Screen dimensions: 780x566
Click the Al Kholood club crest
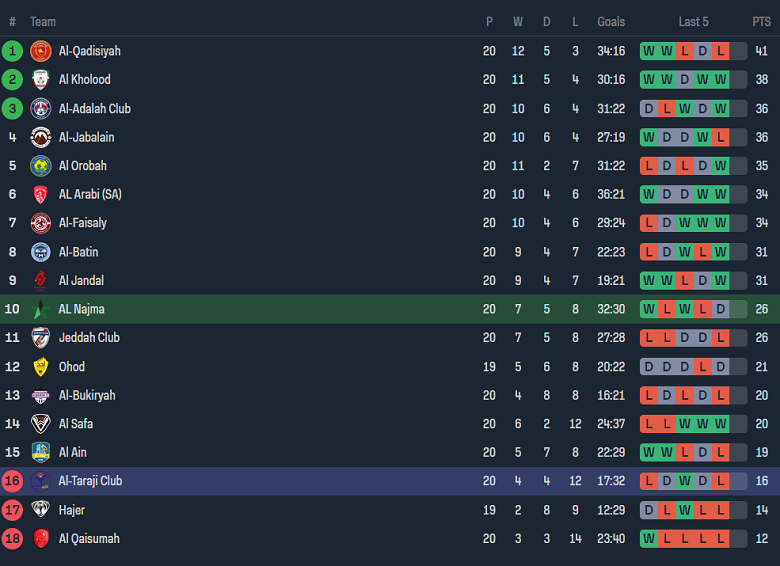(x=40, y=80)
